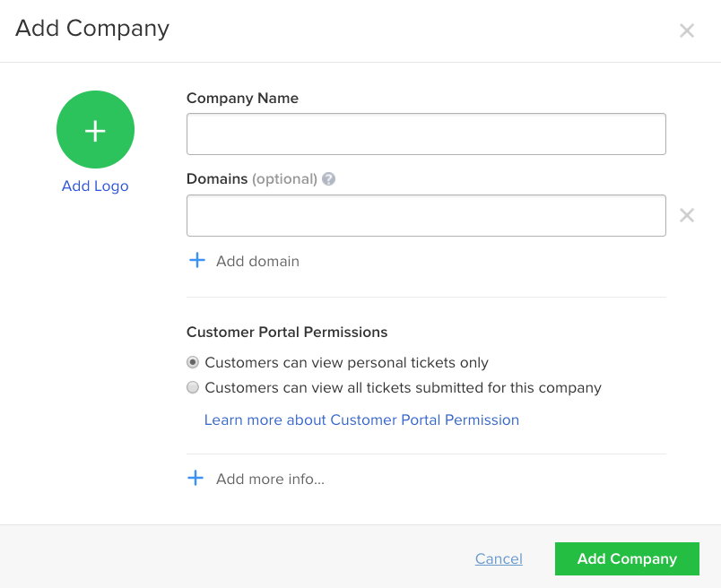This screenshot has height=588, width=721.
Task: Remove the domain field using its X icon
Action: pyautogui.click(x=687, y=215)
